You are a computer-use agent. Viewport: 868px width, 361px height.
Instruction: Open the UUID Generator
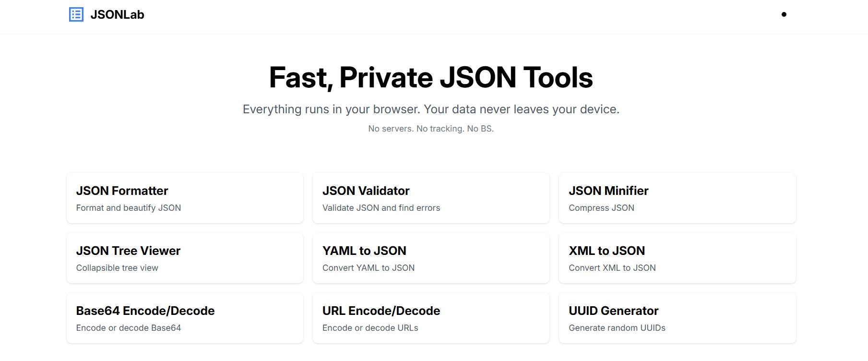click(677, 318)
